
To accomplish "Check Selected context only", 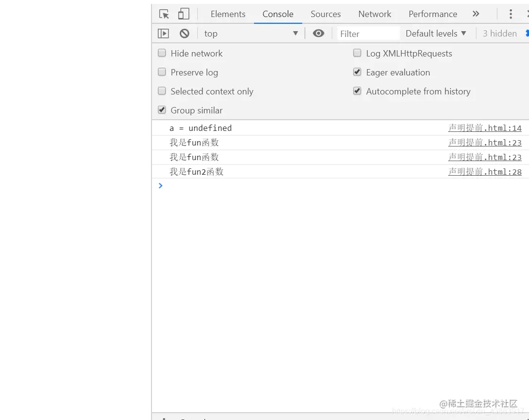I will click(162, 91).
